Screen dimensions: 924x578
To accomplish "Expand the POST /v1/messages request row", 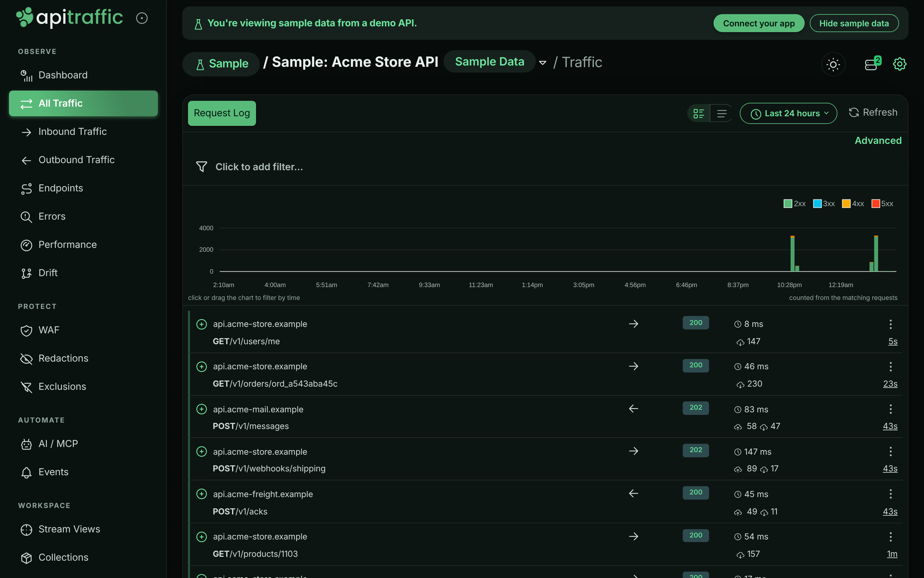I will pos(201,409).
